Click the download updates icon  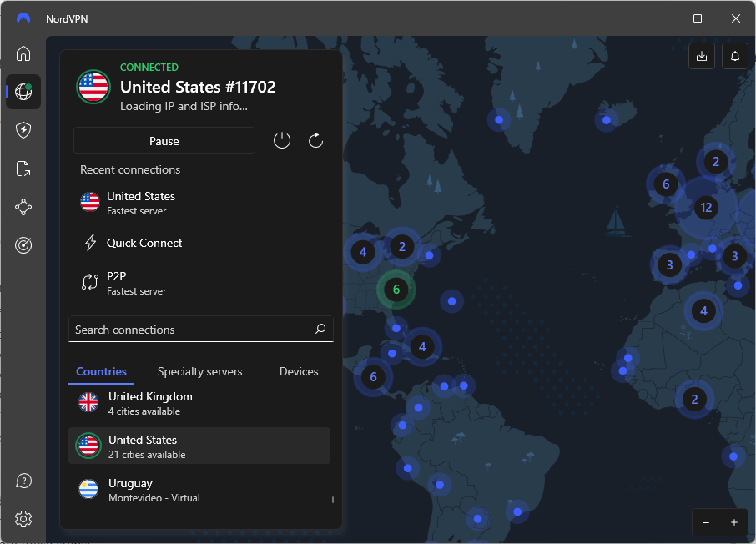coord(702,57)
